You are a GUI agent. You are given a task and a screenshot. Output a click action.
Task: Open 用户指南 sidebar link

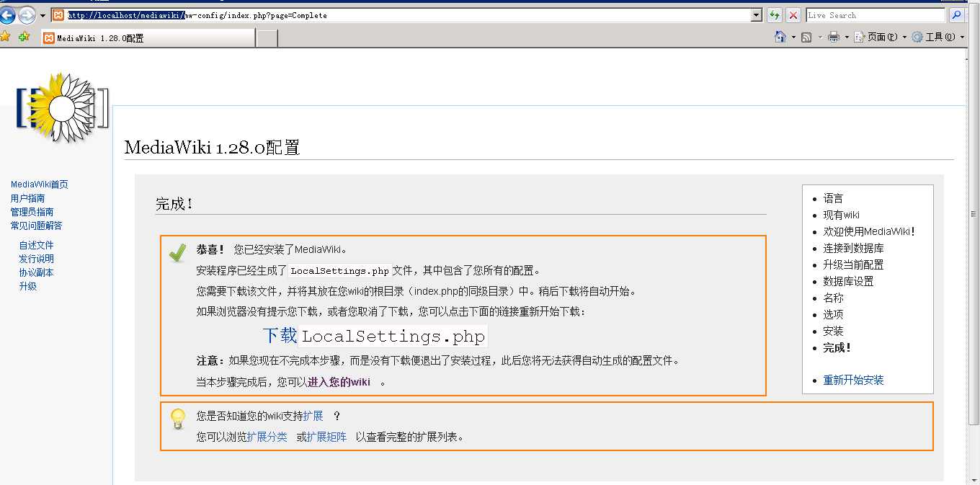[27, 198]
